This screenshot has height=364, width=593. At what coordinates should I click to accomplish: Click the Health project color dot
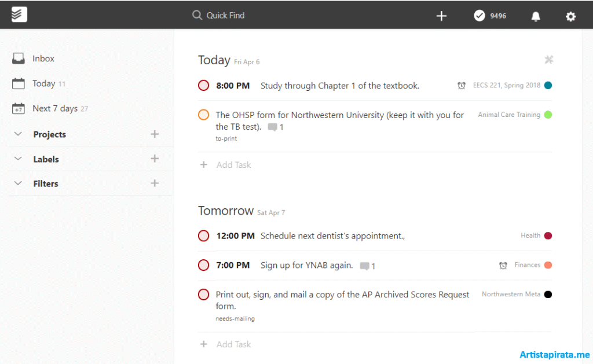pyautogui.click(x=548, y=236)
